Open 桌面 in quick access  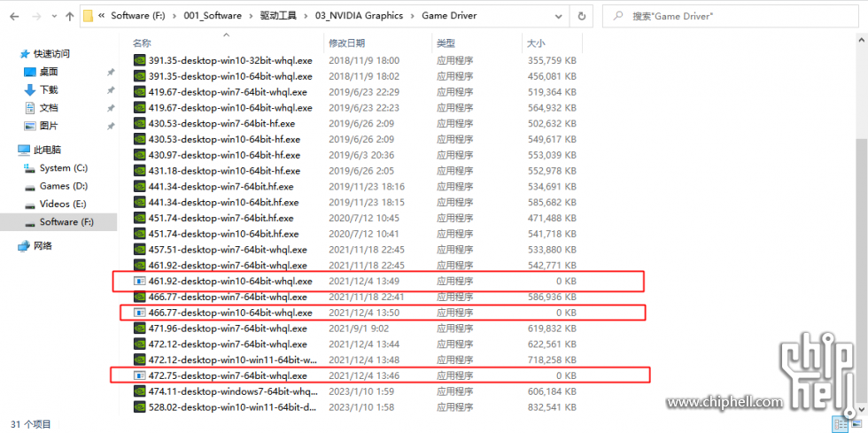[49, 72]
